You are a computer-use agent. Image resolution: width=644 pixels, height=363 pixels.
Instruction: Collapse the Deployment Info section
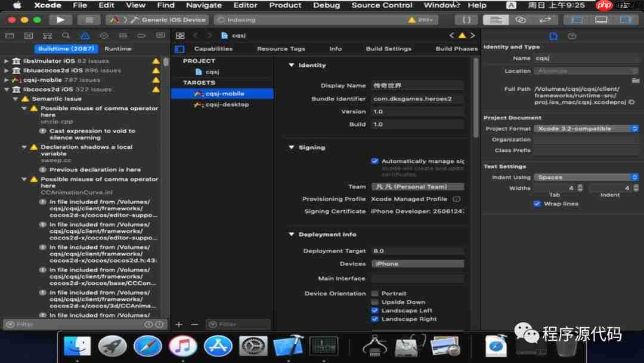click(291, 234)
